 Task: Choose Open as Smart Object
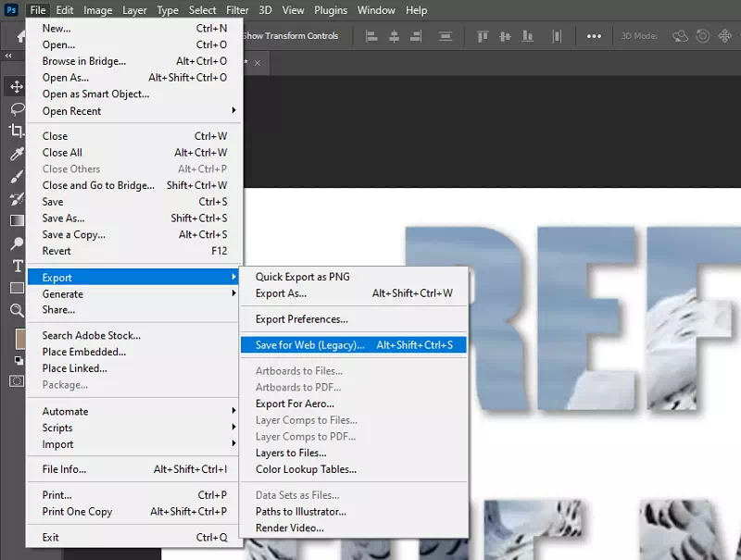tap(134, 94)
